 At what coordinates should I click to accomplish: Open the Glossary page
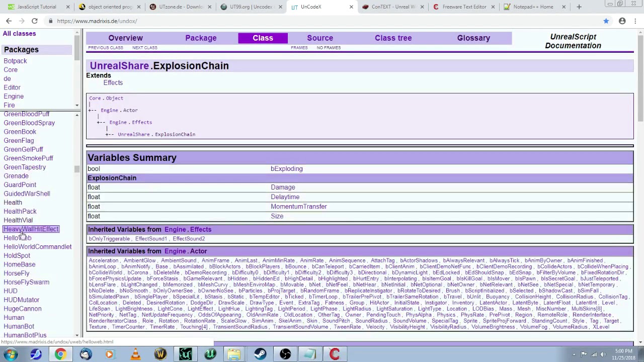[x=473, y=38]
